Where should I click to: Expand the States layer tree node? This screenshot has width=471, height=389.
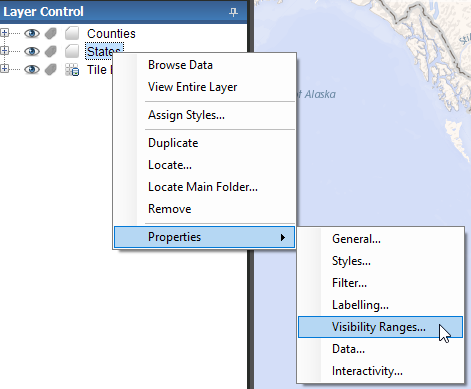pos(4,51)
